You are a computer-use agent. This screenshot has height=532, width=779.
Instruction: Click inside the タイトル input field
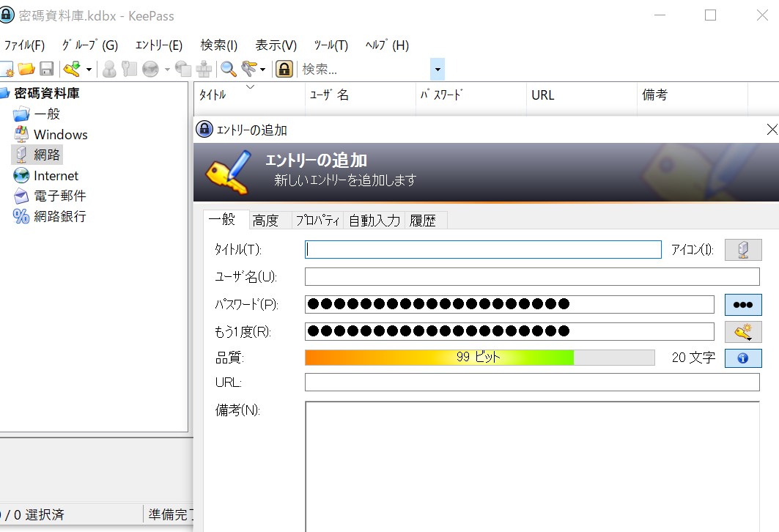click(482, 249)
